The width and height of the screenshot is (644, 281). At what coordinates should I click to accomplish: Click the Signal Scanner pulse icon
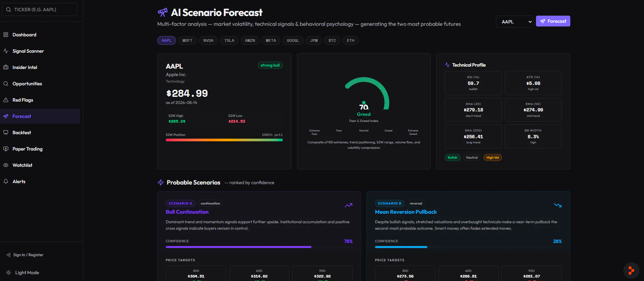[x=6, y=51]
